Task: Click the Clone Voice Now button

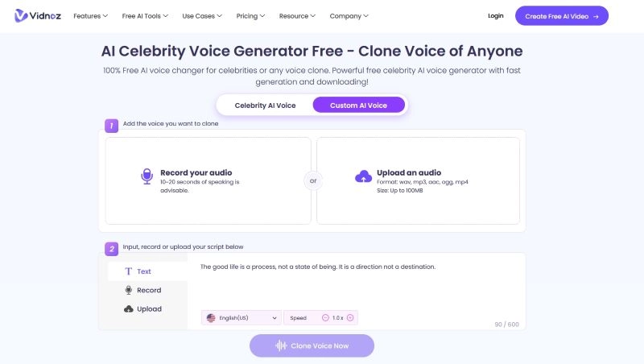Action: (312, 345)
